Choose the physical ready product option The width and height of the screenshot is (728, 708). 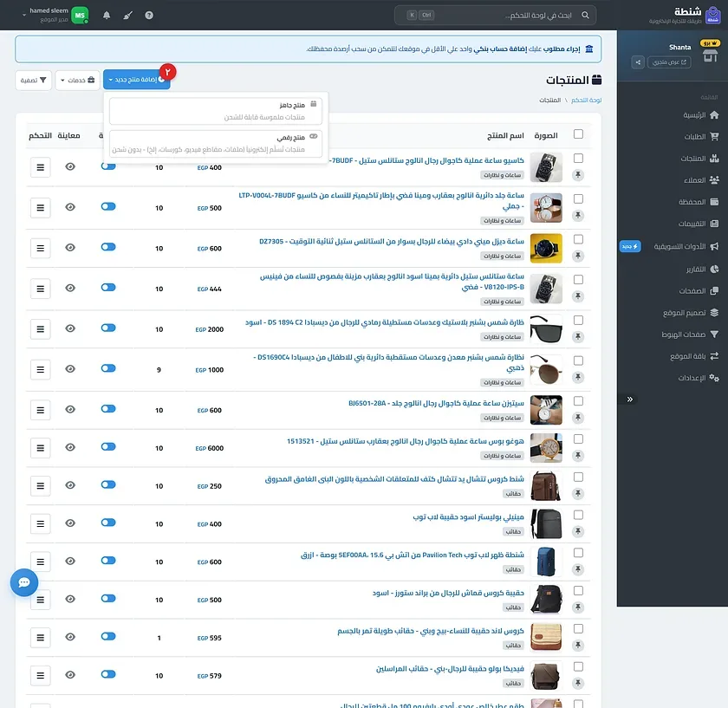[x=216, y=111]
